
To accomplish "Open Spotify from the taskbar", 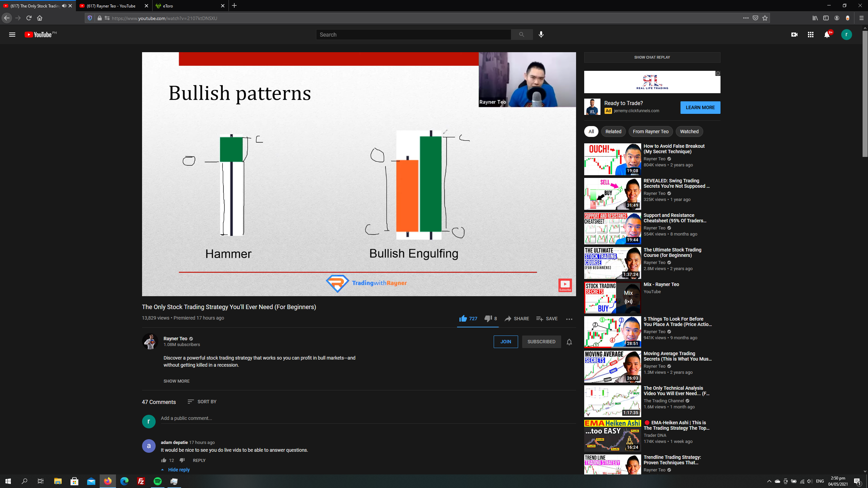I will (158, 481).
